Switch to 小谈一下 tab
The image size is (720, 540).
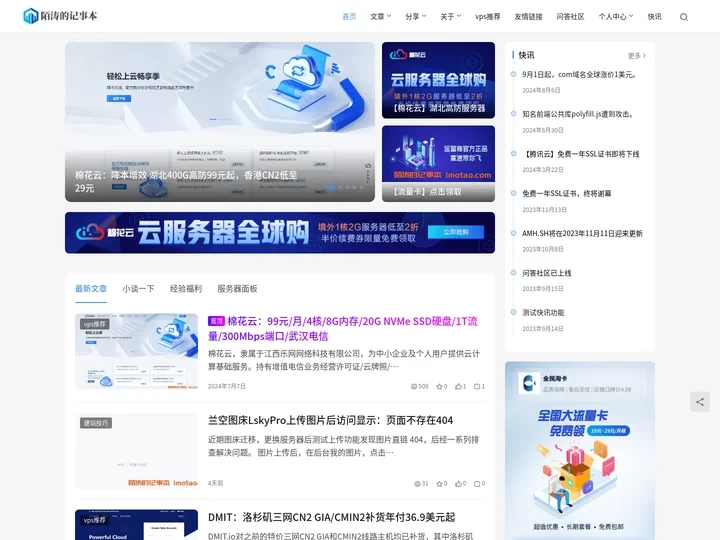(x=138, y=289)
